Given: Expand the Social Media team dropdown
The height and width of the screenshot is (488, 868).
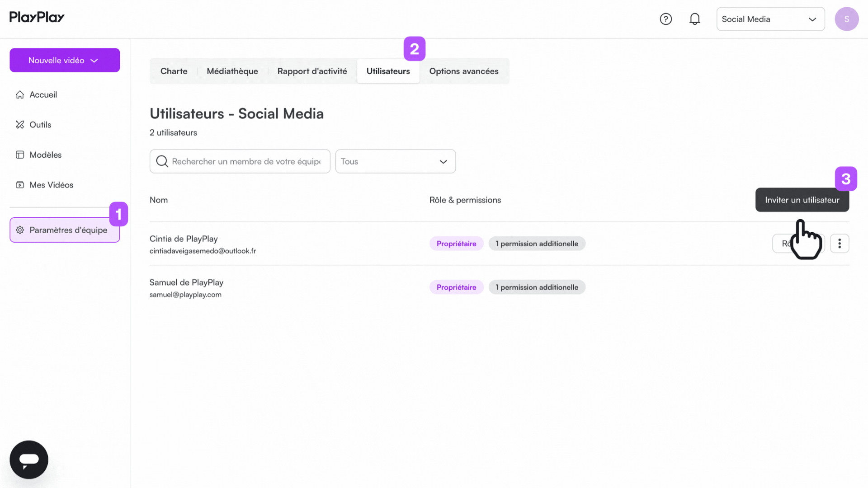Looking at the screenshot, I should pos(770,19).
